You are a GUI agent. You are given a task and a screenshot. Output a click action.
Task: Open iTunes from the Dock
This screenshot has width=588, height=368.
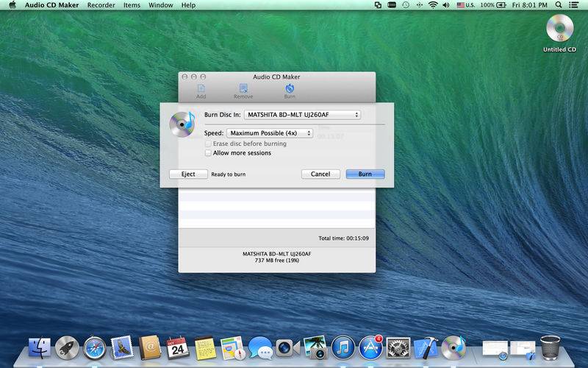click(x=343, y=347)
